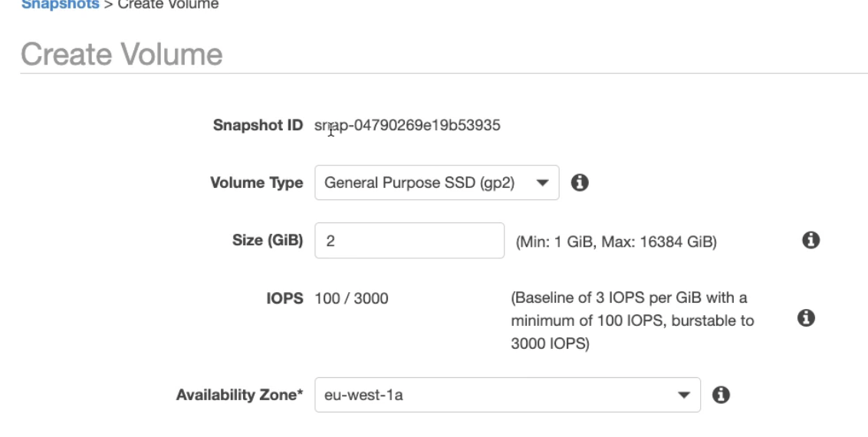Expand the Availability Zone dropdown
The width and height of the screenshot is (868, 437).
point(507,396)
